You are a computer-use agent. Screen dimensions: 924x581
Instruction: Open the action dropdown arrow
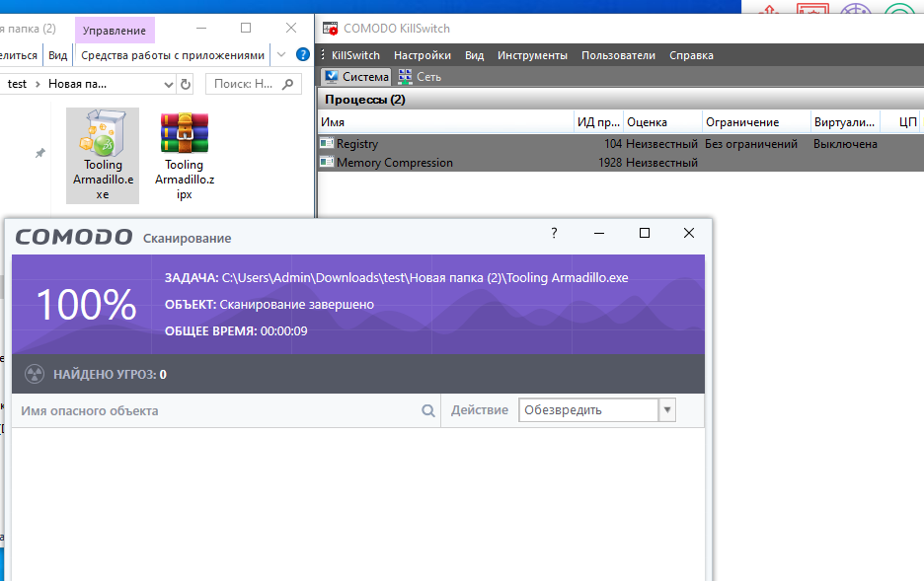667,410
